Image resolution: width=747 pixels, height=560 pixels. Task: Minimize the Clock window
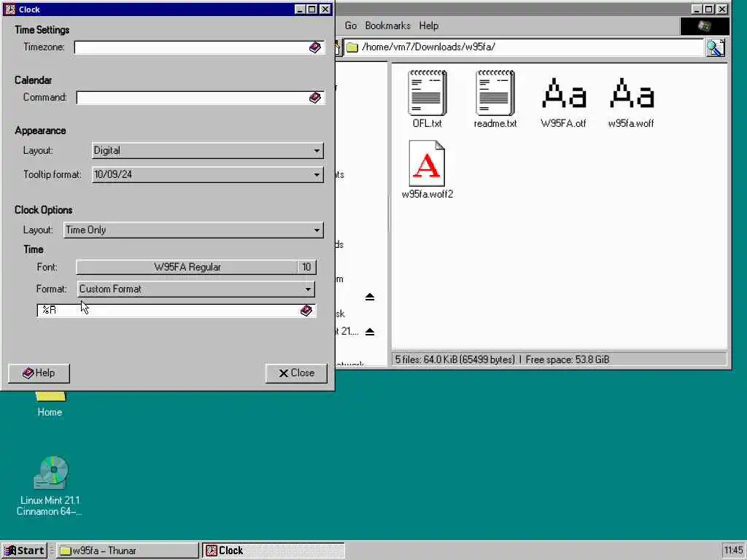(300, 9)
